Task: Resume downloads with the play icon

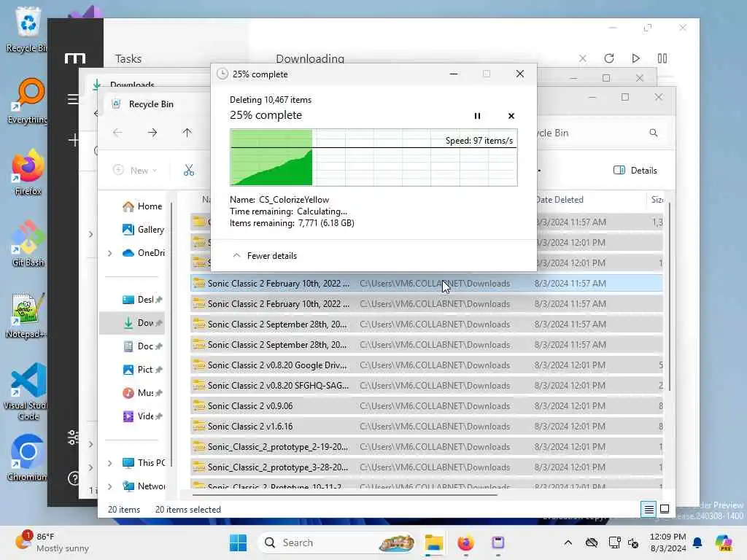Action: tap(635, 58)
